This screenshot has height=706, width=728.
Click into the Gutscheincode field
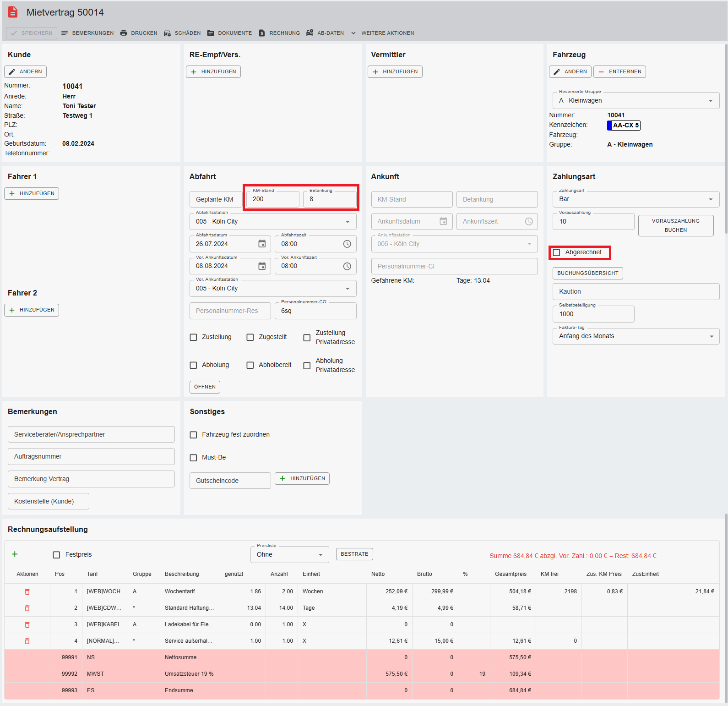(x=230, y=481)
